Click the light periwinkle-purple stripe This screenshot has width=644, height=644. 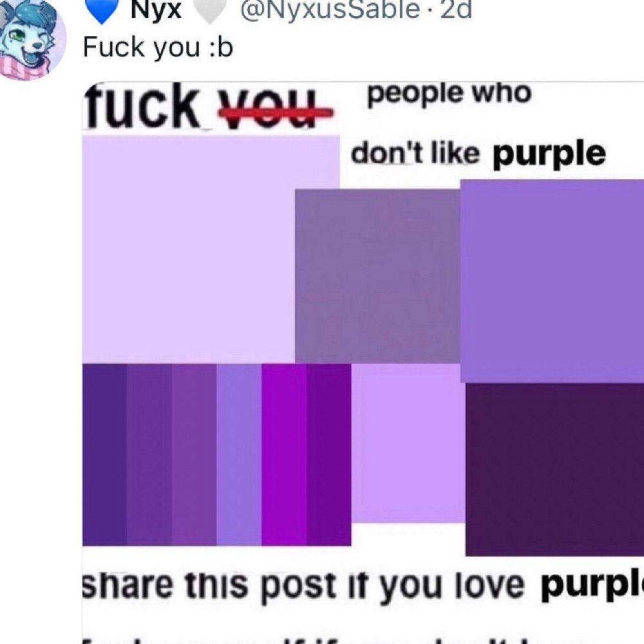tap(239, 455)
